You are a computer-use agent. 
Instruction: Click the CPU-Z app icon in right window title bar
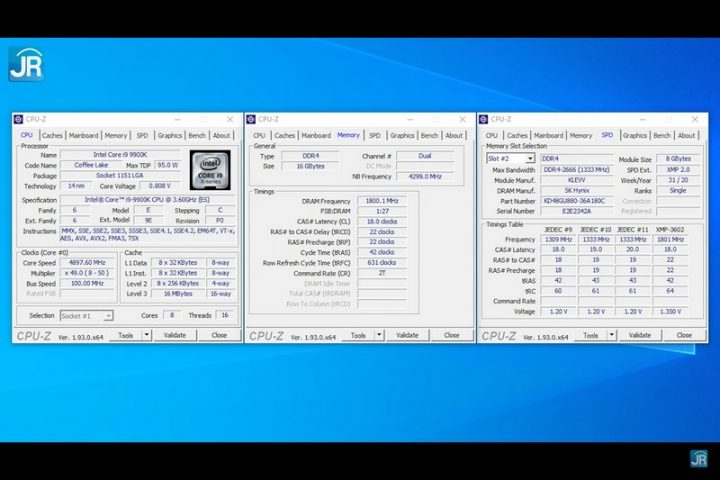tap(483, 119)
